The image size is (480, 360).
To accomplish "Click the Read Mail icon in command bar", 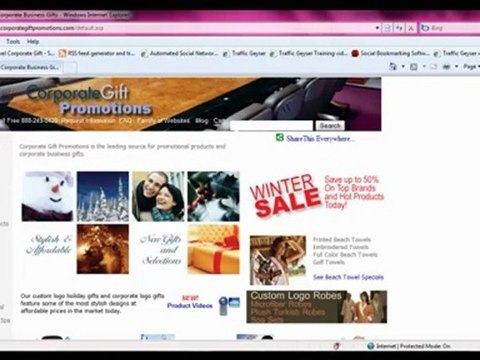I will [x=433, y=67].
